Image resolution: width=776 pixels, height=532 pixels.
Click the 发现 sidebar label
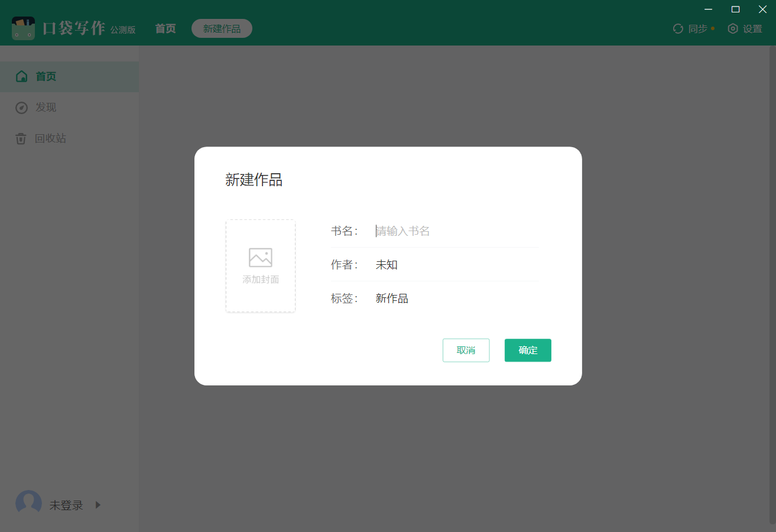coord(46,108)
